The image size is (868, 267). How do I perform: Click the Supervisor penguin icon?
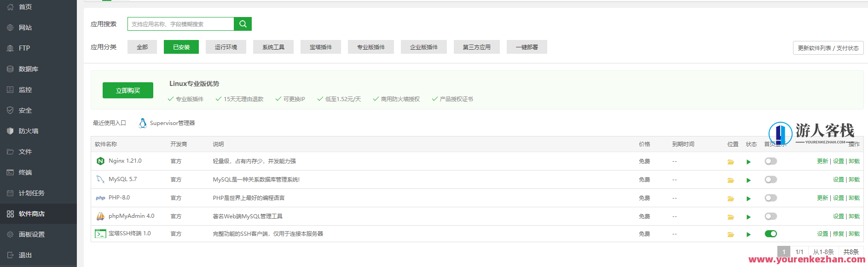coord(143,123)
